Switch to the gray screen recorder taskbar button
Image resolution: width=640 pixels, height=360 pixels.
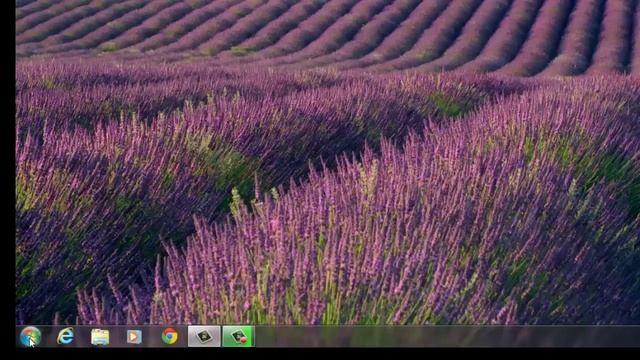pos(204,336)
